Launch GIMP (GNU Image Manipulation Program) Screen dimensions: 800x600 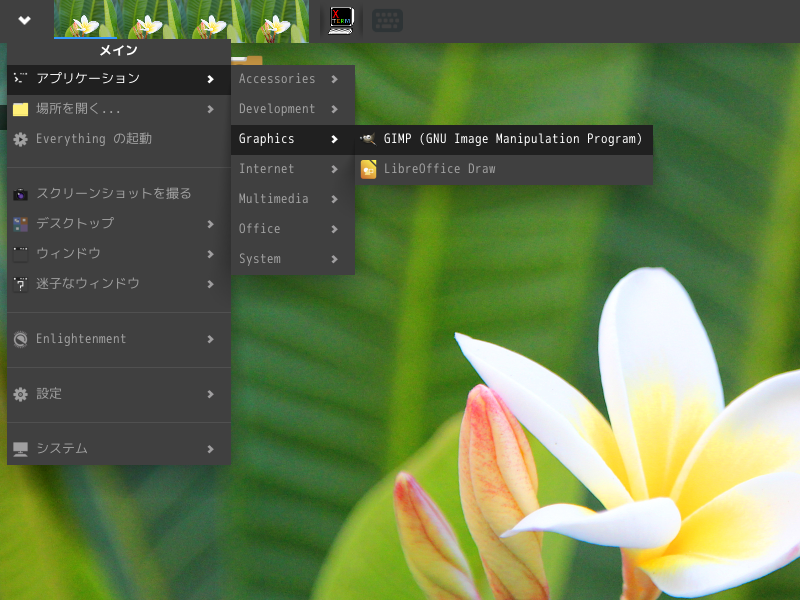(504, 139)
